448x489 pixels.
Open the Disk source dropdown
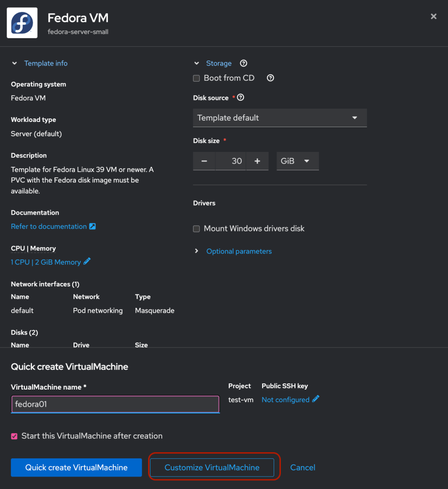click(x=279, y=118)
